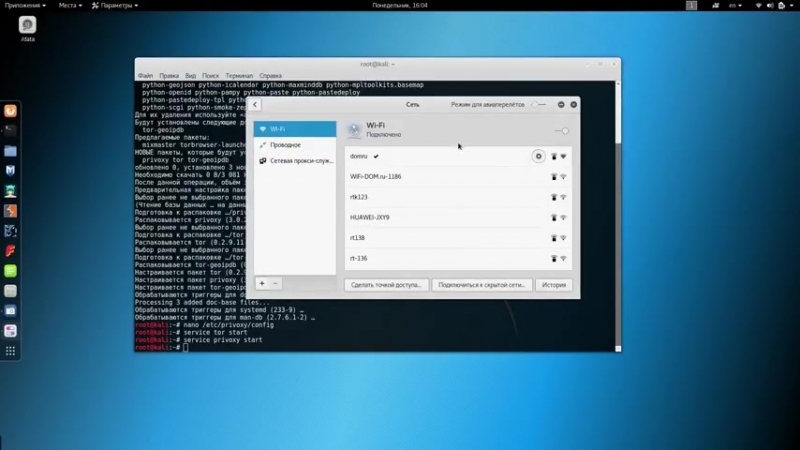This screenshot has height=450, width=800.
Task: Open the Справка menu in terminal
Action: click(270, 76)
